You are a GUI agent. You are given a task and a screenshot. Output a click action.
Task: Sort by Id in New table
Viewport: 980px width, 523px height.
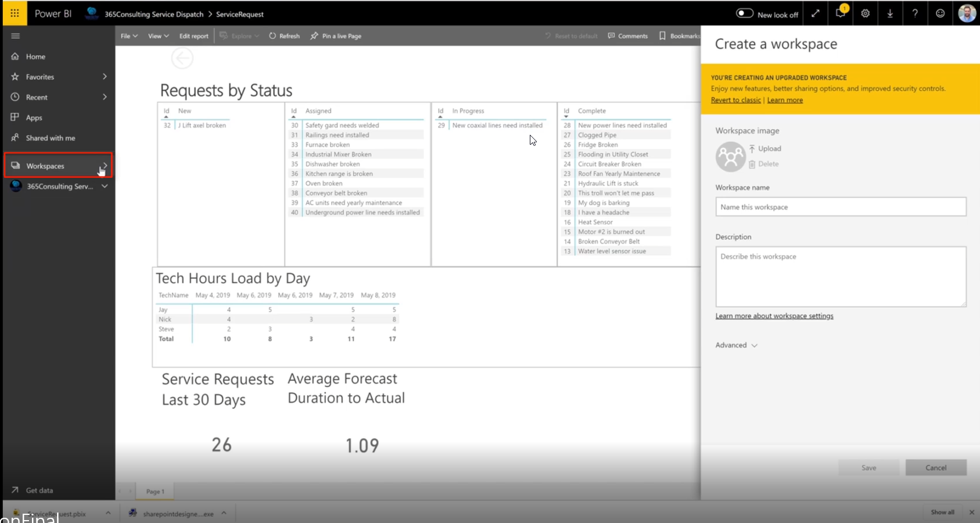pos(167,110)
